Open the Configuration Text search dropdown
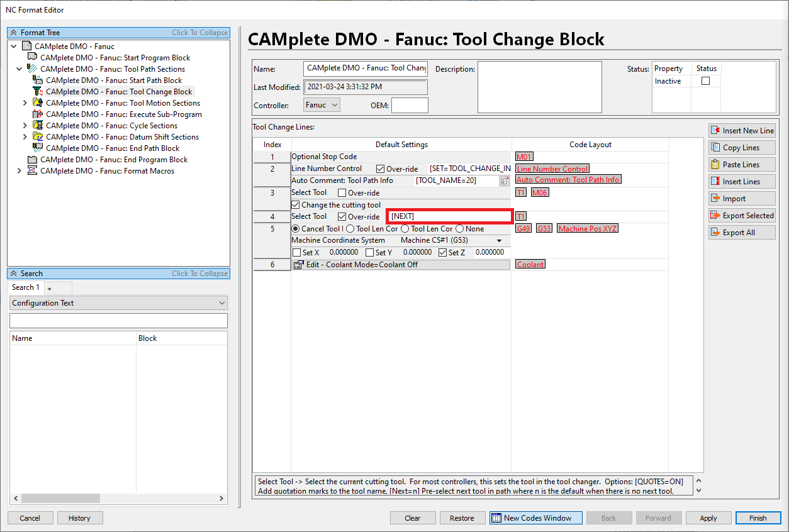 (x=118, y=303)
